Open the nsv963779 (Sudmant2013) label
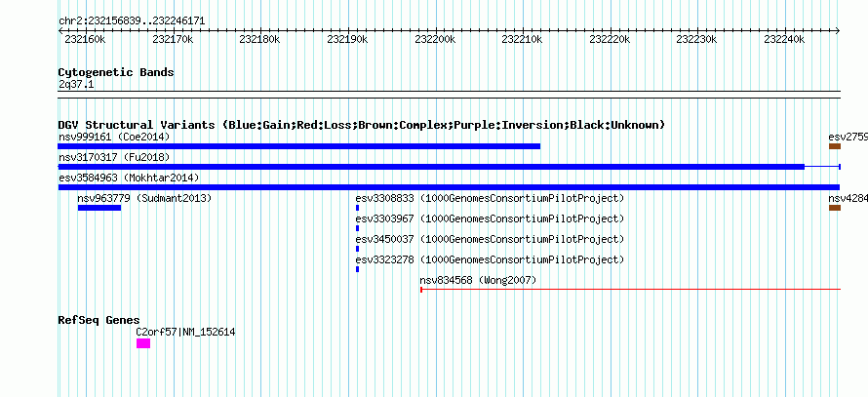The image size is (868, 397). pos(144,198)
